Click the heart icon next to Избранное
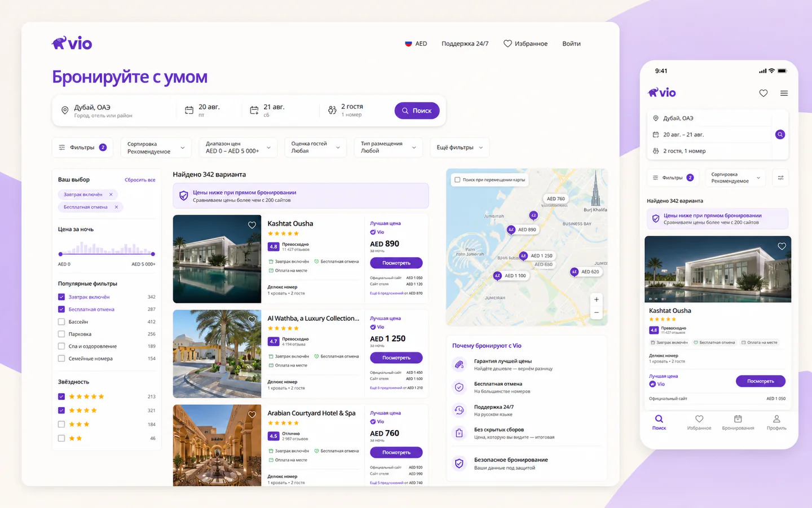This screenshot has height=508, width=812. [x=507, y=43]
